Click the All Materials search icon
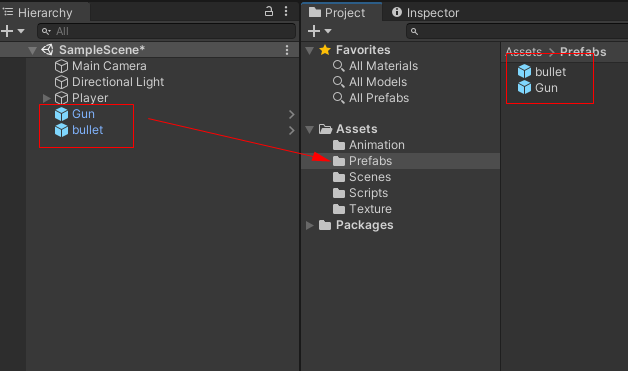Image resolution: width=628 pixels, height=371 pixels. (x=338, y=66)
